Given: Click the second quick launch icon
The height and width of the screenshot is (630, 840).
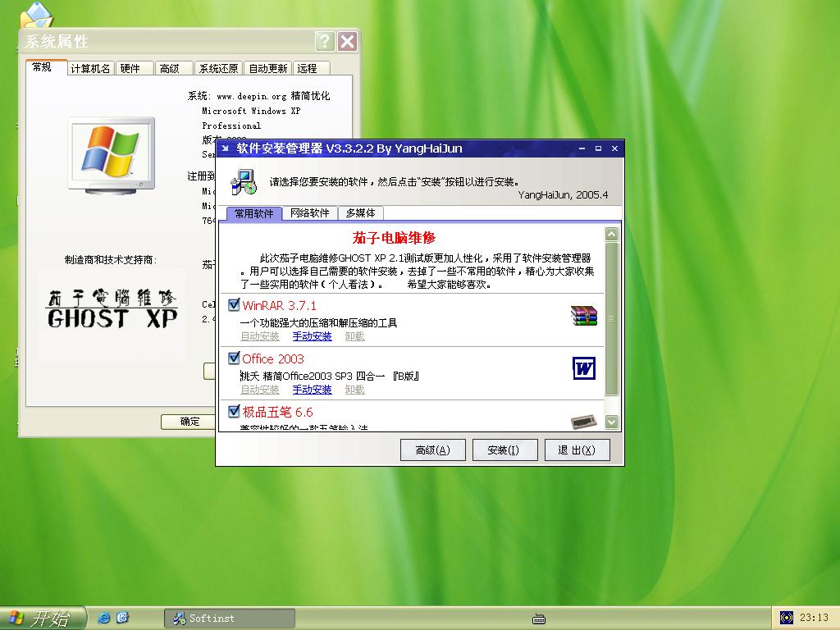Looking at the screenshot, I should pos(123,618).
